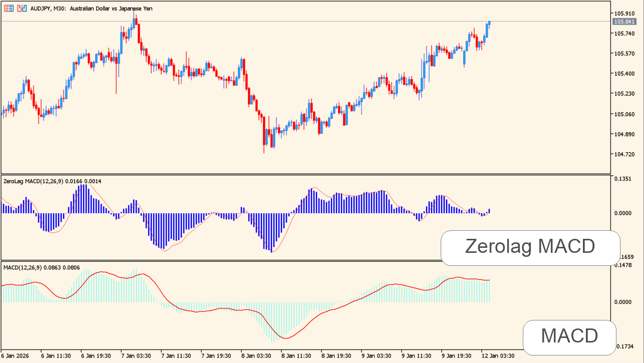This screenshot has width=644, height=363.
Task: Click the 0.1351 ZeroLag scale value
Action: (x=623, y=179)
